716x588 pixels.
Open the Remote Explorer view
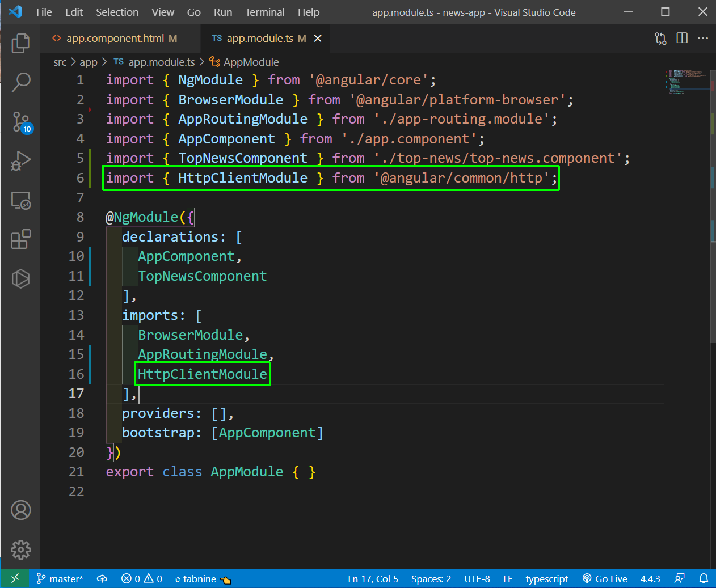coord(20,200)
